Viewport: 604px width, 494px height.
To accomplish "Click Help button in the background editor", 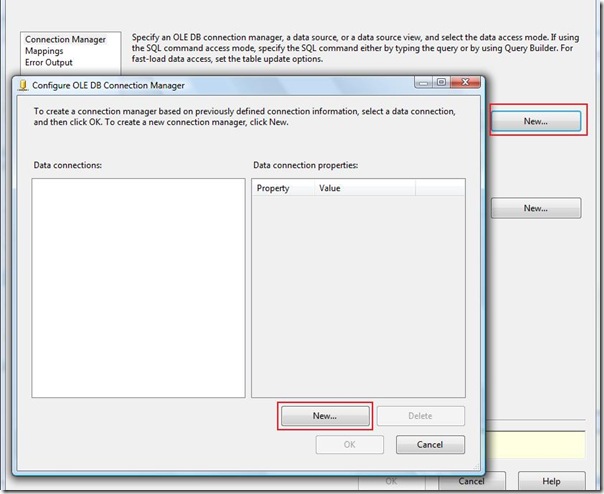I will pos(551,481).
